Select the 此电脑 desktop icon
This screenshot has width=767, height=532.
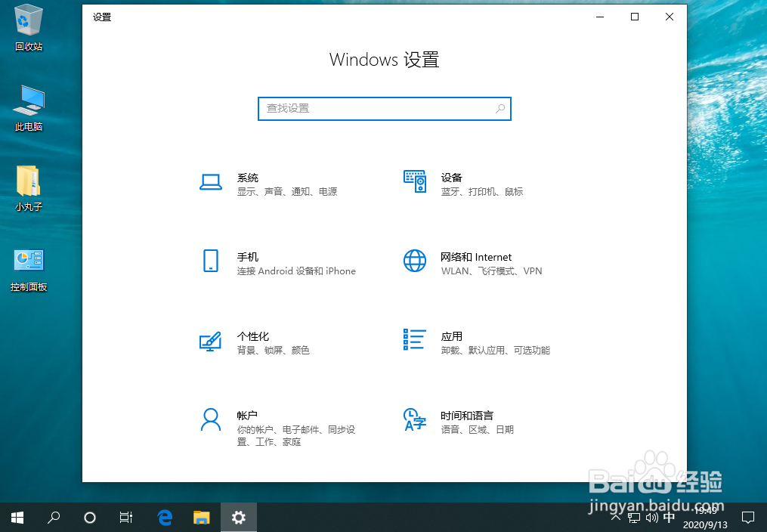click(29, 109)
